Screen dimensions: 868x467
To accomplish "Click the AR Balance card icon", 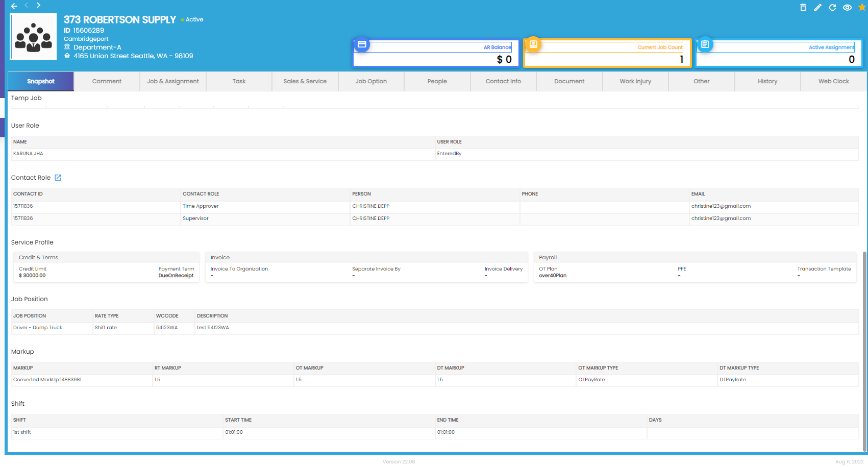I will point(362,44).
